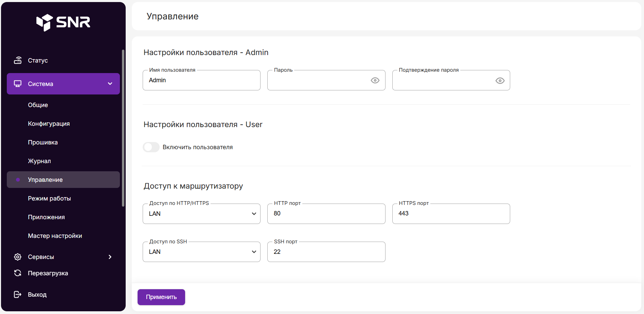The image size is (644, 314).
Task: Click the sidebar scrollbar
Action: coord(123,128)
